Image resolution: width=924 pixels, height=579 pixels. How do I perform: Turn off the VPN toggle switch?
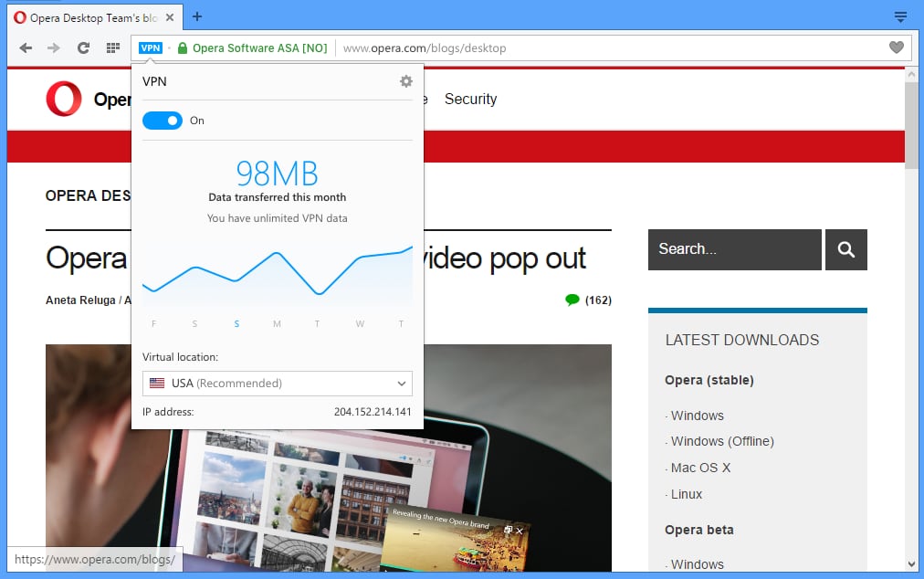163,121
